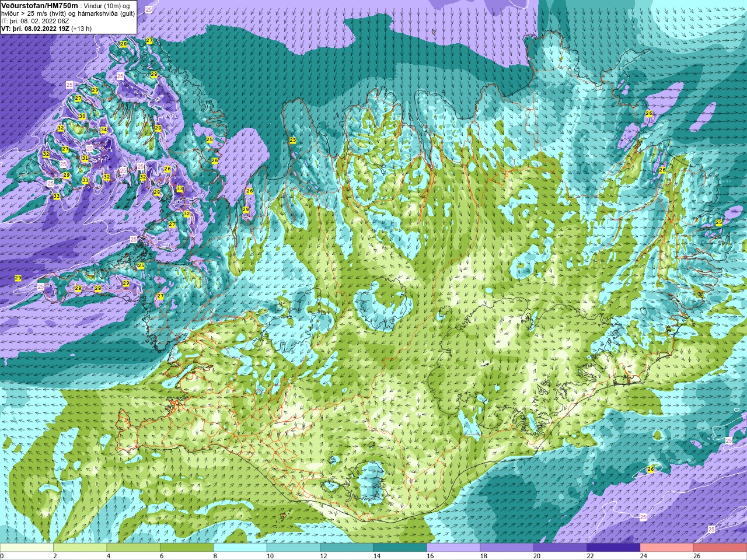The image size is (747, 560).
Task: Choose the 6–8 m/s olive green legend swatch
Action: tap(187, 548)
